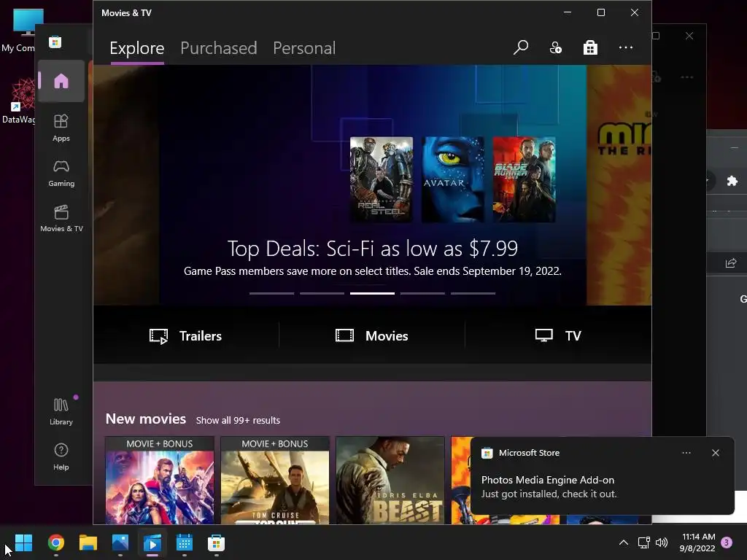Switch to the Explore tab
The image size is (747, 560).
[136, 48]
